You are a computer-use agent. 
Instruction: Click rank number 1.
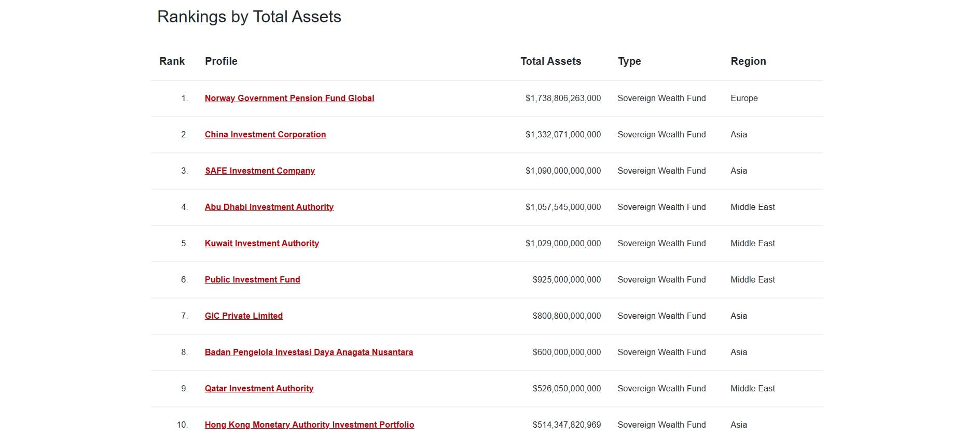pyautogui.click(x=184, y=98)
